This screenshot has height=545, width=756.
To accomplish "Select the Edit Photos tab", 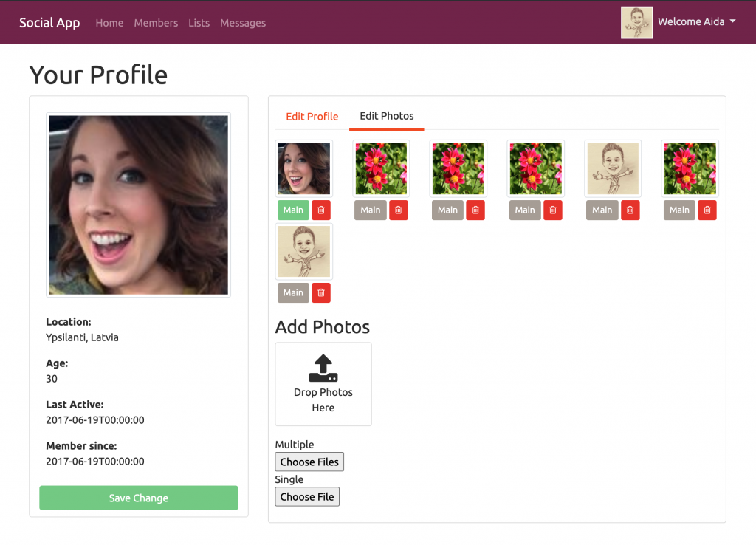I will (387, 116).
